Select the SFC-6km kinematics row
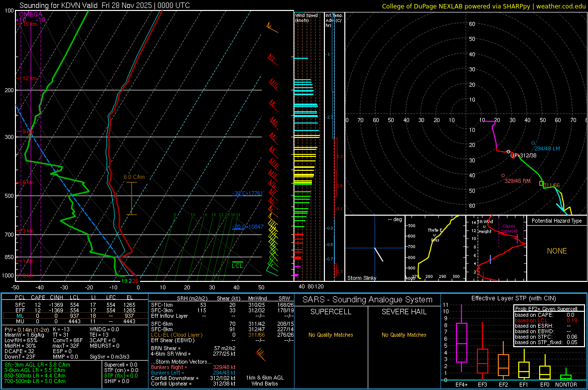588x390 pixels. [222, 324]
